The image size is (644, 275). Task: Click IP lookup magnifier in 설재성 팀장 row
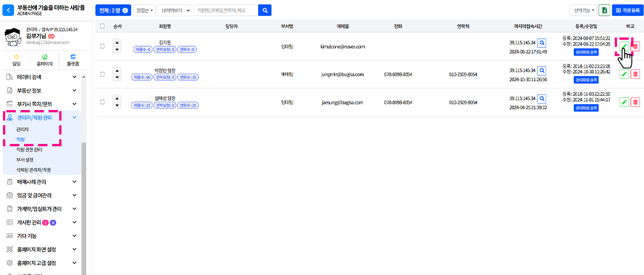[x=542, y=99]
